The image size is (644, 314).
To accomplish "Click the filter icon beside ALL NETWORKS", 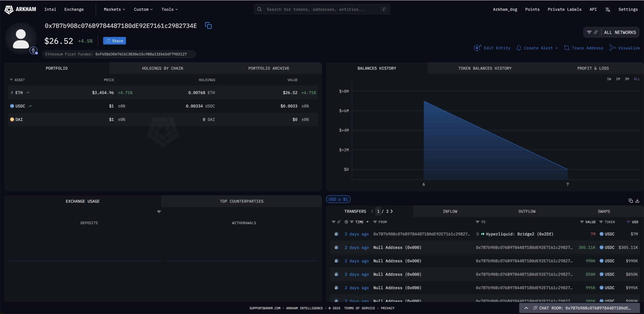I will click(589, 32).
